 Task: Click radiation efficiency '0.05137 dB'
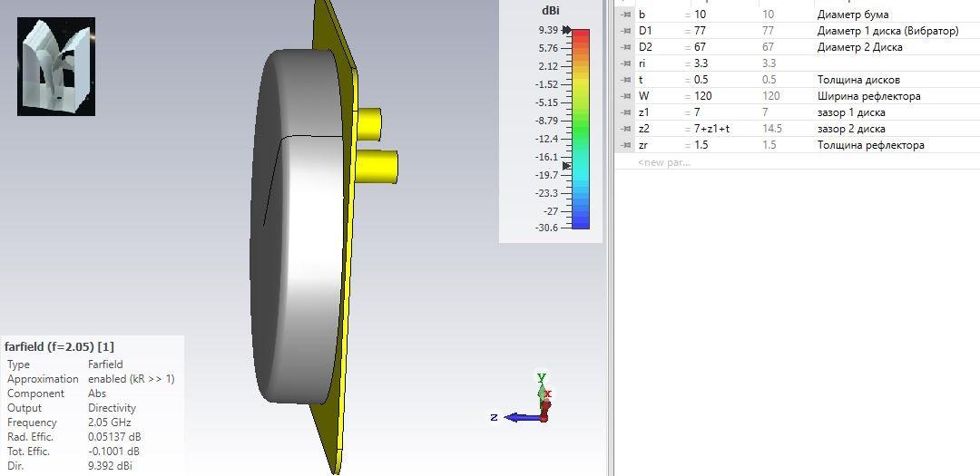114,437
